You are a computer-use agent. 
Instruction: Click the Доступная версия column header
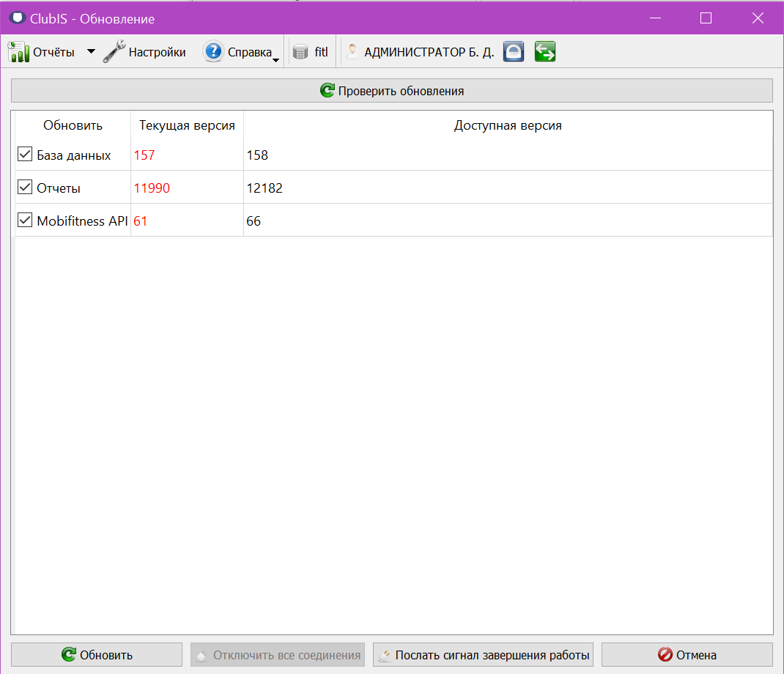tap(508, 125)
